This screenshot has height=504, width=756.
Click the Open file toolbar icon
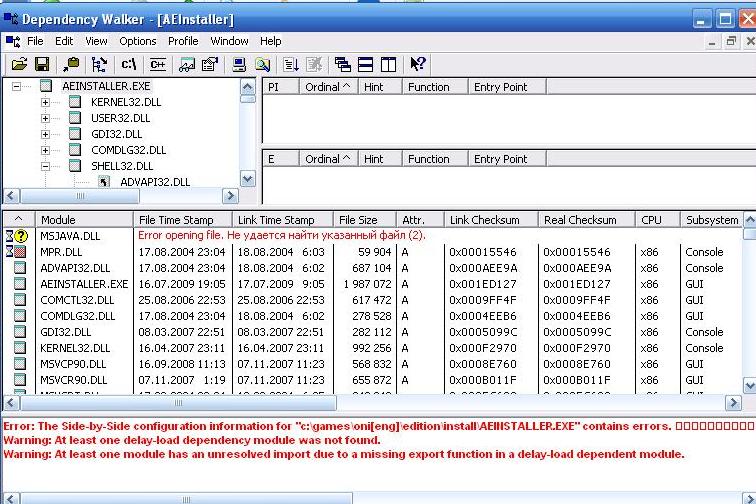(x=19, y=65)
